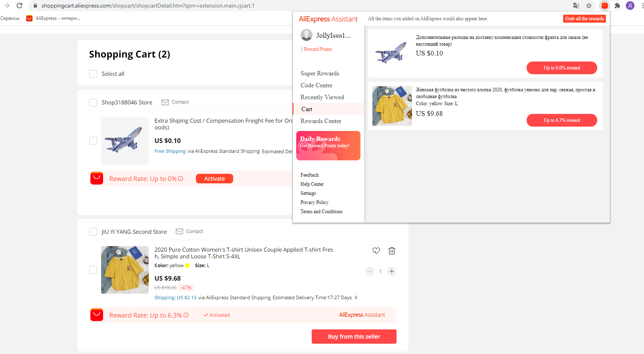Screen dimensions: 644x354
Task: Open the AliExpress bookmark in bookmarks bar
Action: 53,18
